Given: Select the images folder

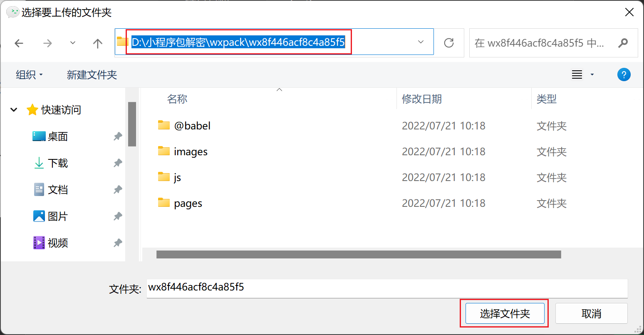Looking at the screenshot, I should 191,152.
